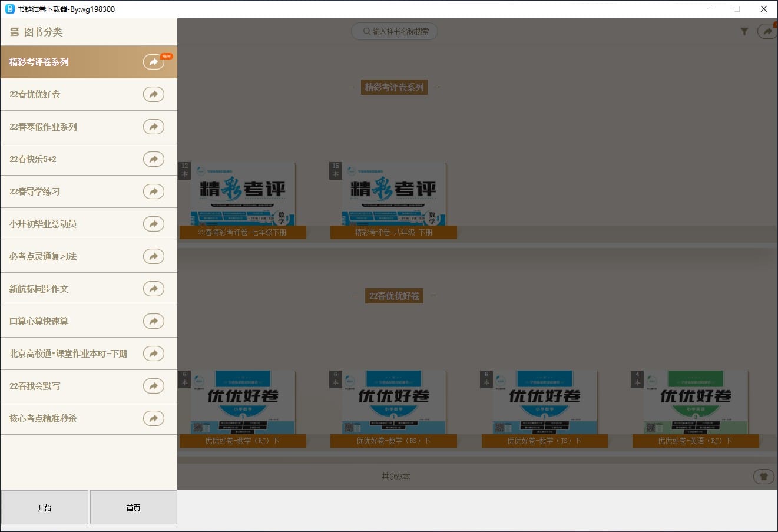Click the 共369本 total count text
Image resolution: width=778 pixels, height=532 pixels.
pyautogui.click(x=395, y=476)
